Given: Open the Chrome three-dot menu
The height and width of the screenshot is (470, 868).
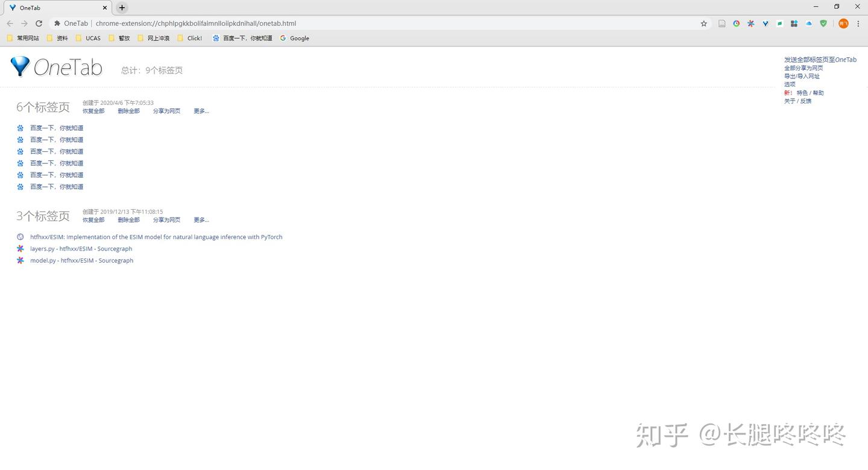Looking at the screenshot, I should [858, 23].
